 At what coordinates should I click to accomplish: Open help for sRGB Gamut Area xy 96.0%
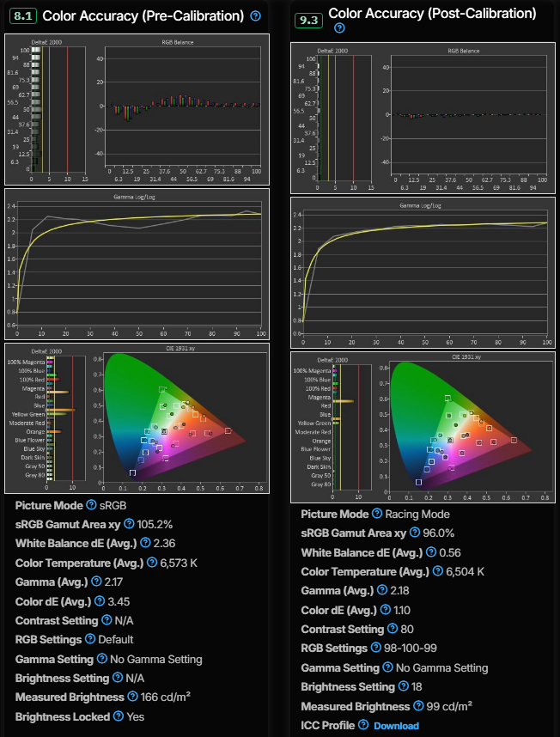click(x=414, y=533)
